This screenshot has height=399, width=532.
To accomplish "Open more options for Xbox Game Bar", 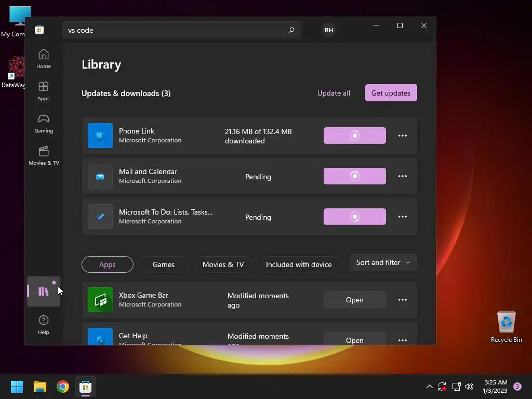I will point(403,300).
